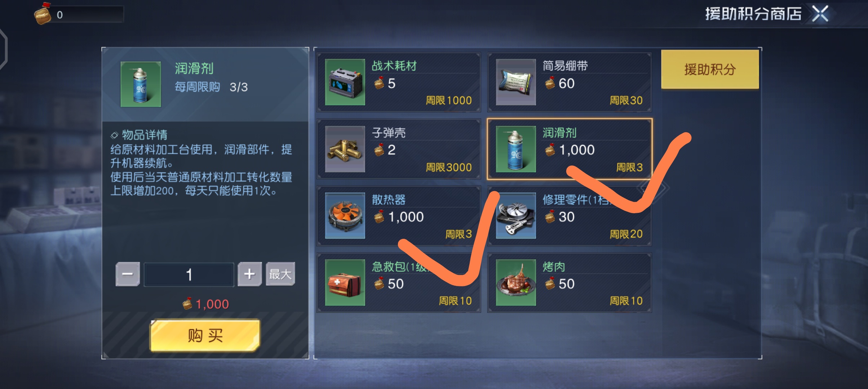Click the points currency icon at top left
Viewport: 868px width, 389px height.
(43, 14)
